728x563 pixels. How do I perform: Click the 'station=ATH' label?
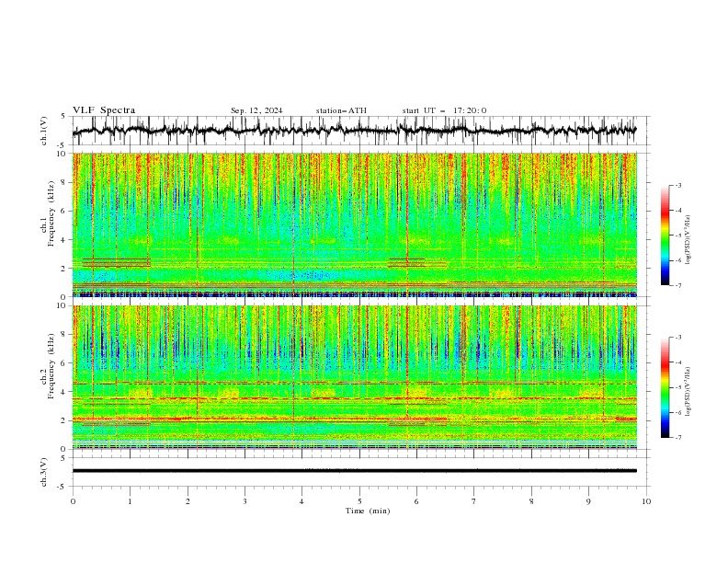click(x=341, y=110)
